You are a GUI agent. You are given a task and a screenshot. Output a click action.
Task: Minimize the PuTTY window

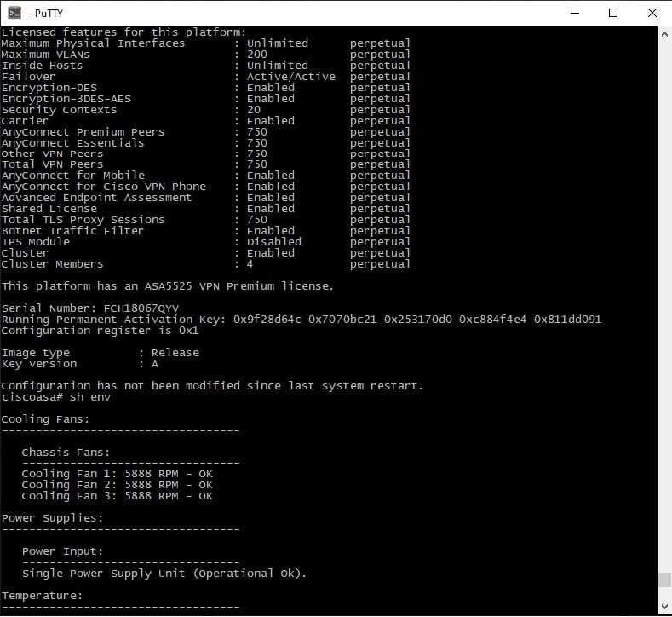575,13
